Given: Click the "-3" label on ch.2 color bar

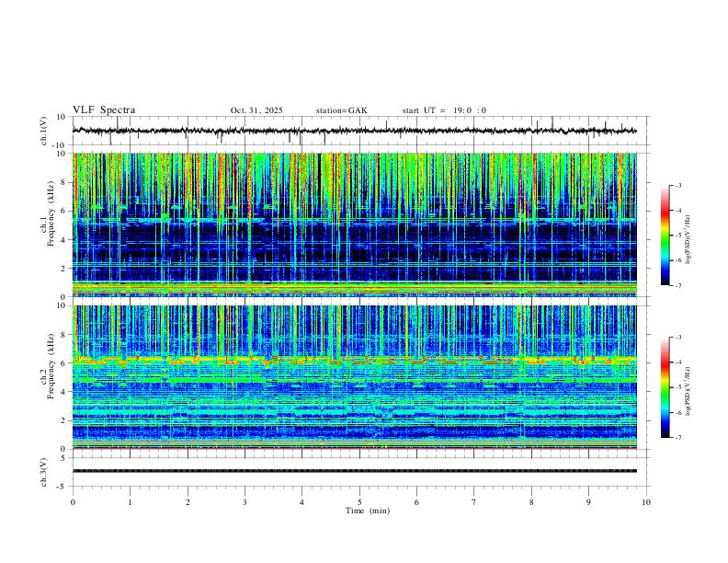Looking at the screenshot, I should [678, 338].
